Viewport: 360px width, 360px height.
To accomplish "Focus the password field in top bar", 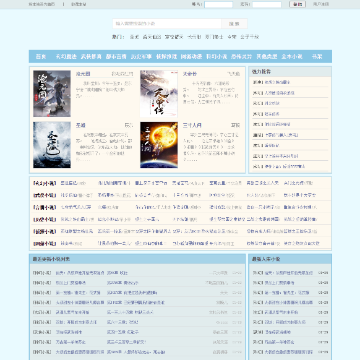I will (x=267, y=4).
